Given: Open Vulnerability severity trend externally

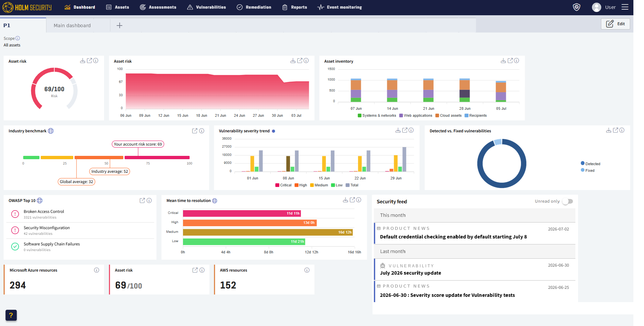Looking at the screenshot, I should click(x=405, y=130).
